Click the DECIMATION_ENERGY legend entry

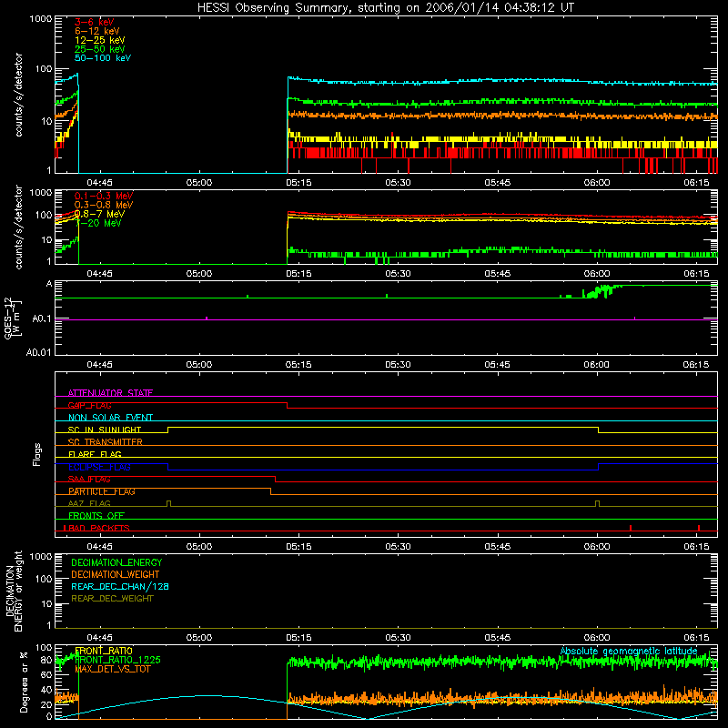pyautogui.click(x=116, y=562)
